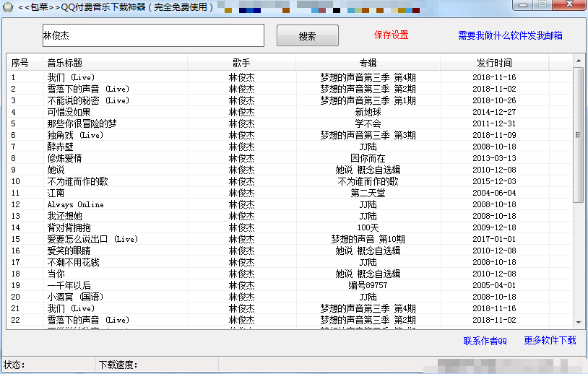This screenshot has width=588, height=374.
Task: Select the song row 江南
Action: 290,193
